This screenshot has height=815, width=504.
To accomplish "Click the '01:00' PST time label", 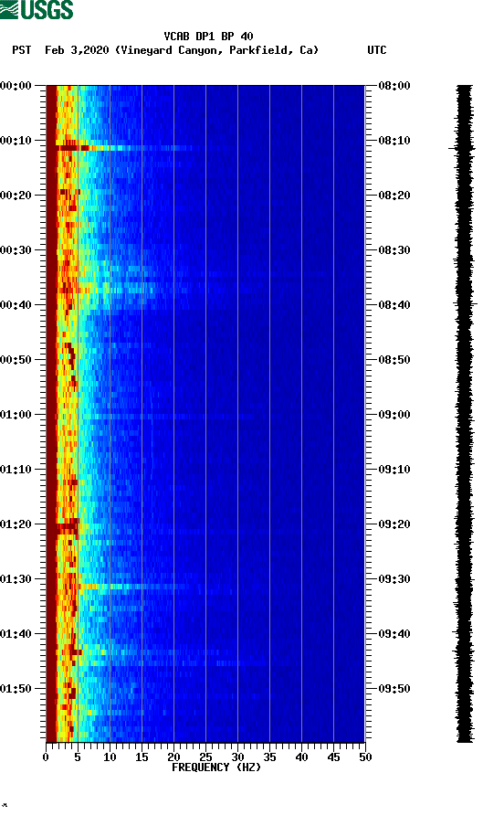I will coord(16,415).
